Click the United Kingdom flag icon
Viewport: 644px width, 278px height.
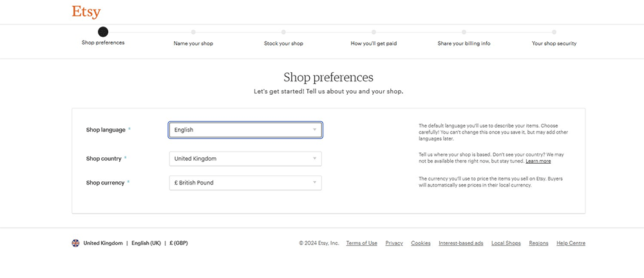[x=75, y=243]
